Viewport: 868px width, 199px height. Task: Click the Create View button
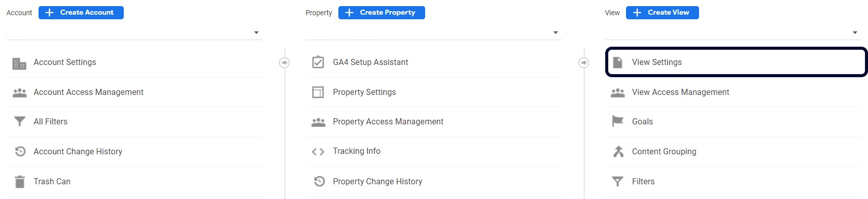[663, 13]
